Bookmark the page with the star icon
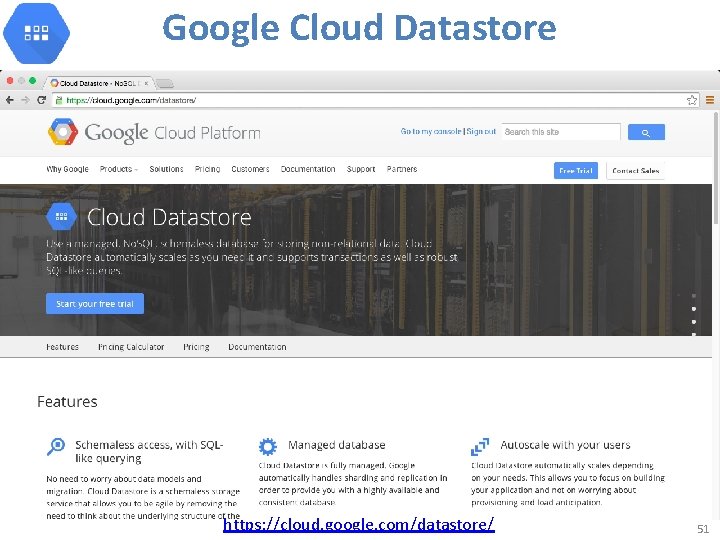The height and width of the screenshot is (540, 720). [x=692, y=100]
